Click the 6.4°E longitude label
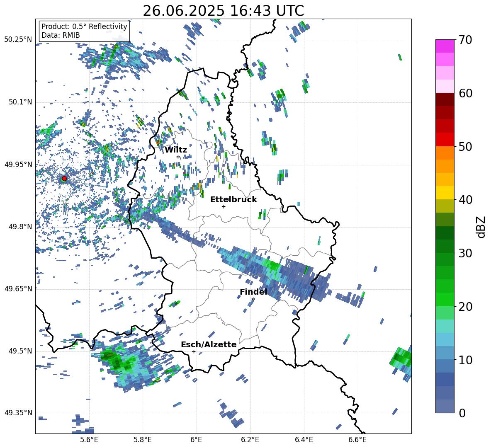 304,440
